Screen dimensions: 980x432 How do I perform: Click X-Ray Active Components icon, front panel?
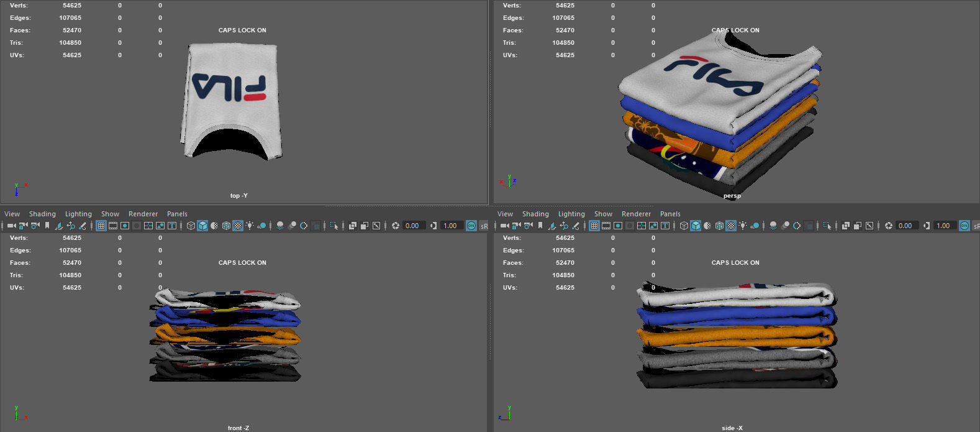click(x=364, y=226)
